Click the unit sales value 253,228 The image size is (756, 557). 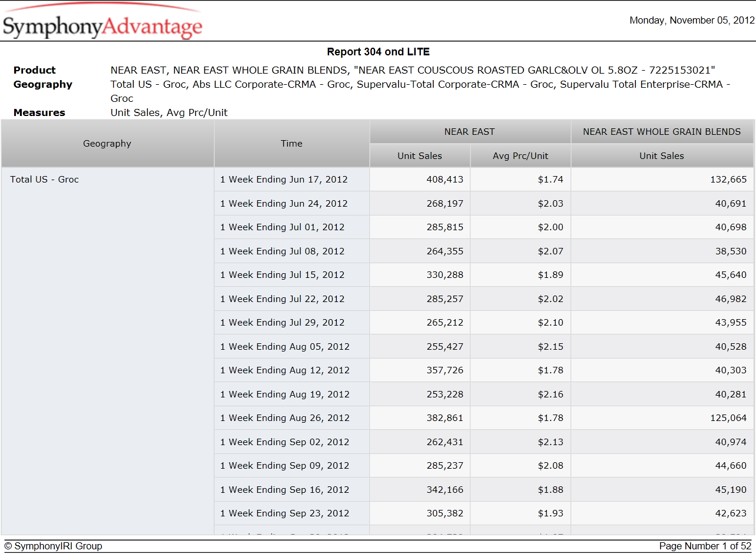point(445,394)
